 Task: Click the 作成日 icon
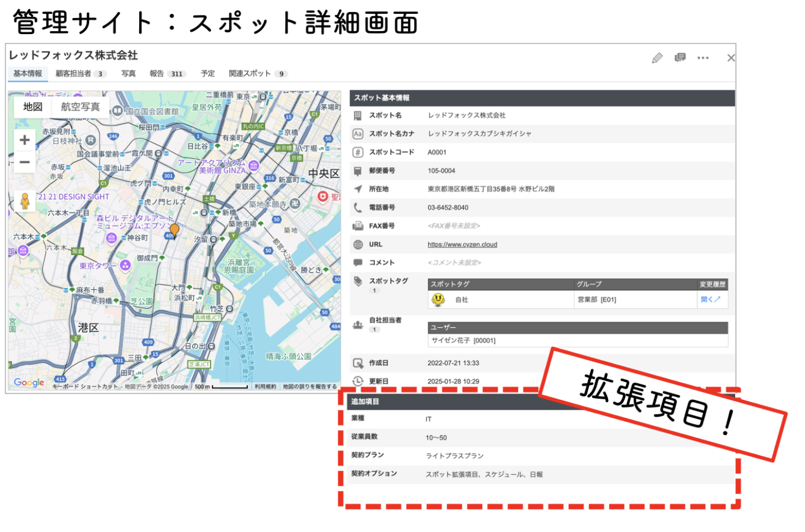358,363
